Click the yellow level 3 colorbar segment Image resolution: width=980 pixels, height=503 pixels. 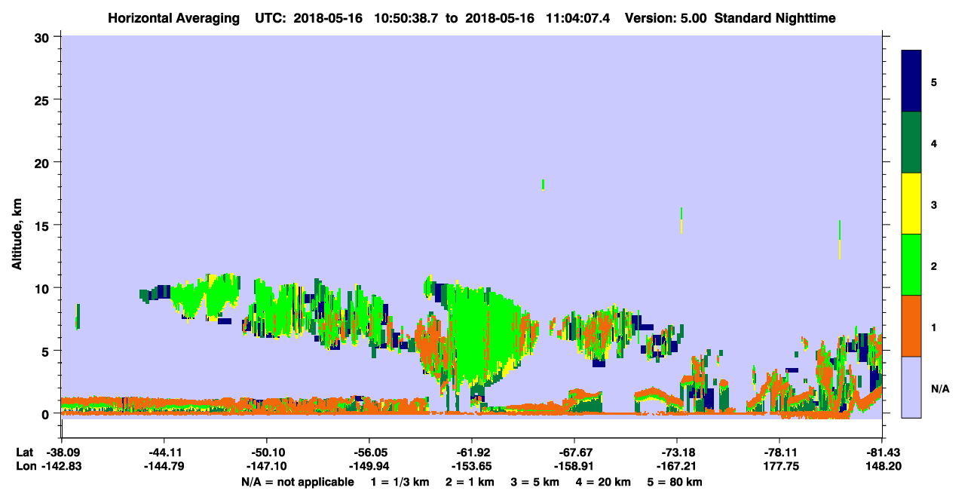[911, 204]
